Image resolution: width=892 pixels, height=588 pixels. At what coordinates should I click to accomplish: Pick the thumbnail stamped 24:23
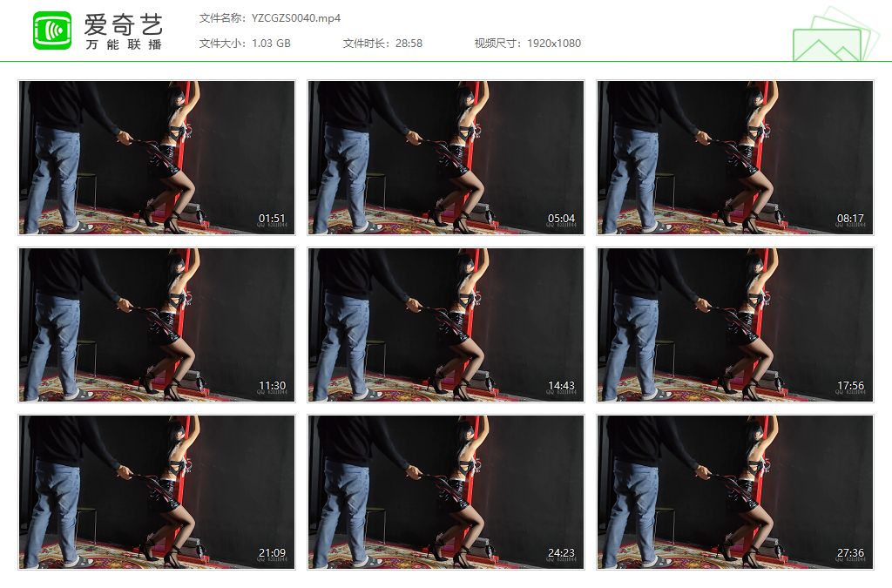pyautogui.click(x=446, y=492)
